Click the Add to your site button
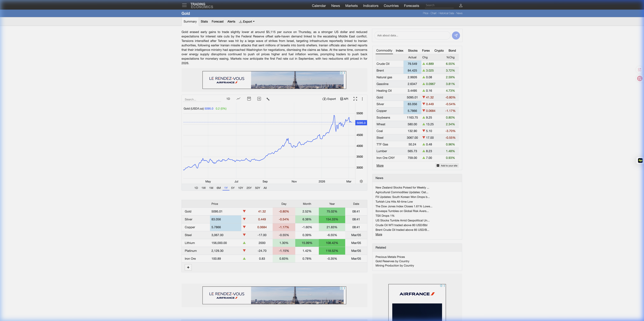The image size is (644, 321). pyautogui.click(x=447, y=166)
